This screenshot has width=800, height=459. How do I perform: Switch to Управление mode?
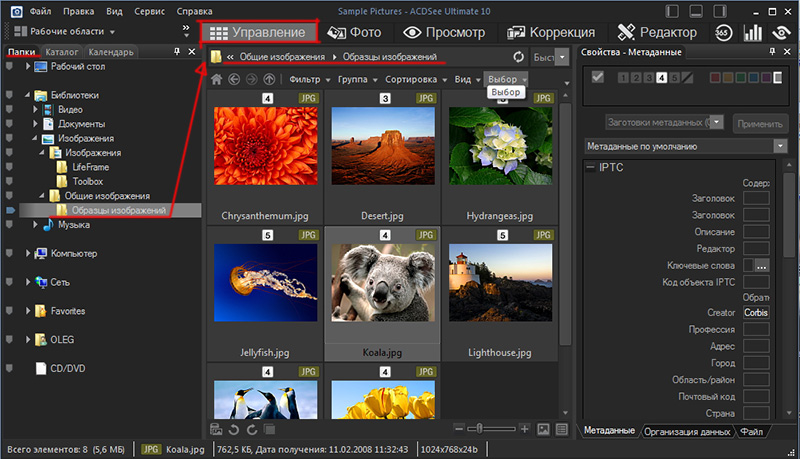click(258, 33)
